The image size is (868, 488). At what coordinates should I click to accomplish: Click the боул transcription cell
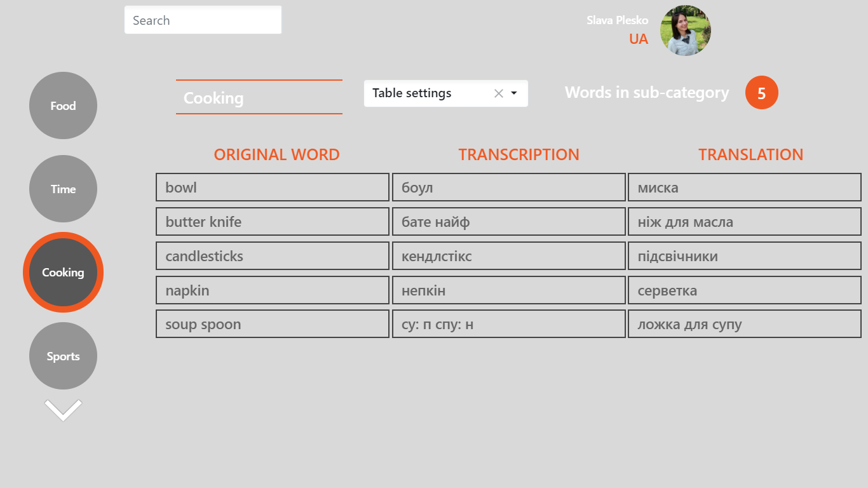pos(509,187)
